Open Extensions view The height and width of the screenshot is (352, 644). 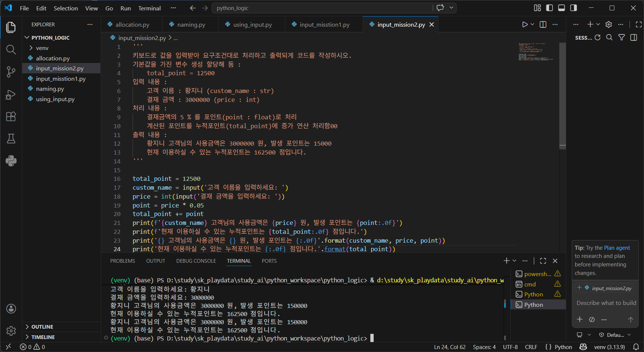(x=11, y=116)
